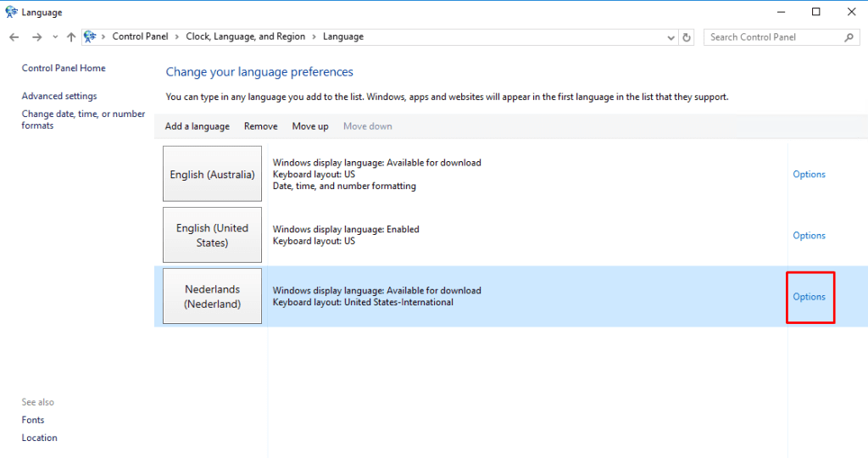The image size is (868, 458).
Task: Select the Nederlands (Nederland) tile
Action: pos(212,296)
